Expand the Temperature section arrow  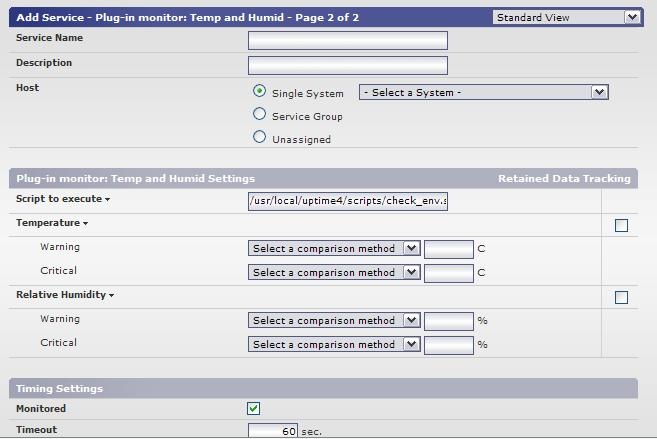pos(85,224)
